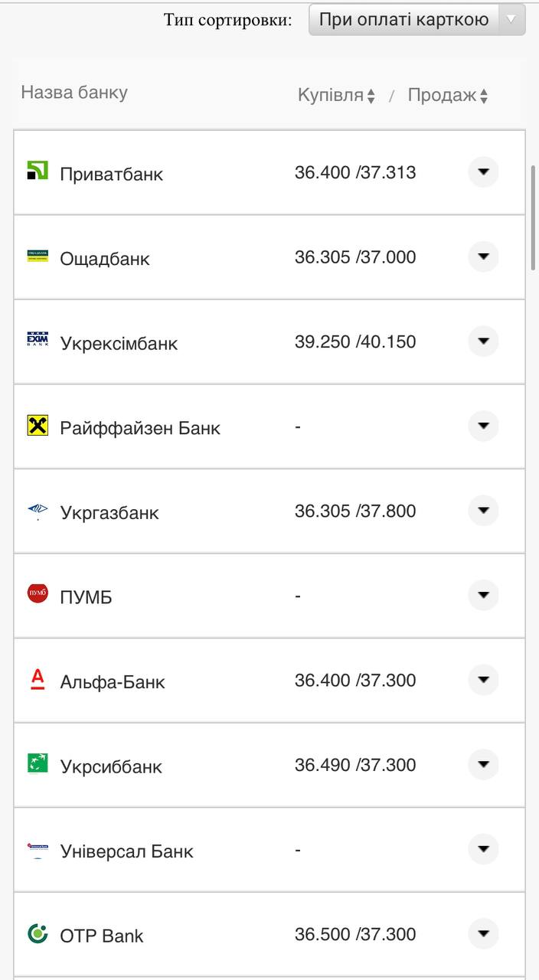Click the Альфа-Банк name link
This screenshot has height=980, width=539.
click(x=113, y=681)
